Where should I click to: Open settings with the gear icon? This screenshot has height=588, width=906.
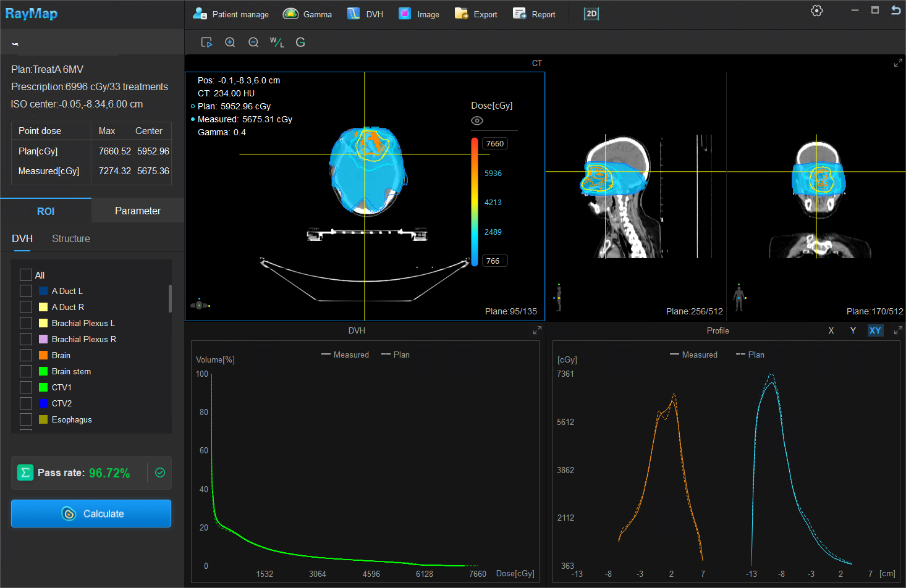coord(816,10)
